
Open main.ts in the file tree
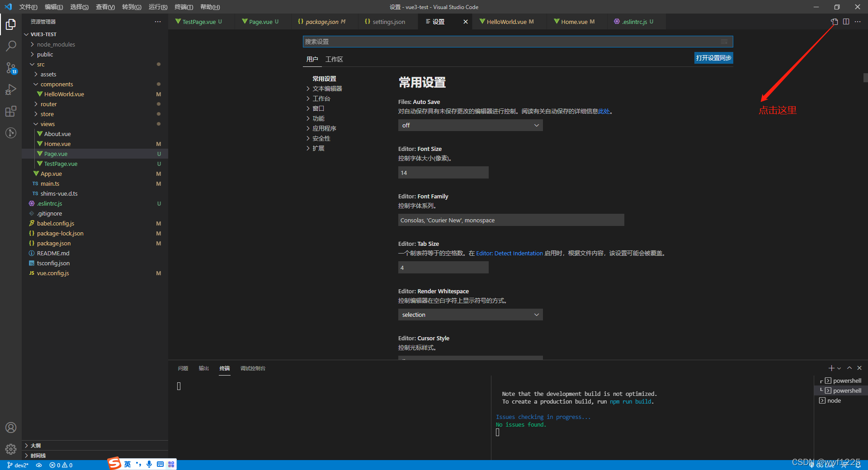[x=95, y=183]
